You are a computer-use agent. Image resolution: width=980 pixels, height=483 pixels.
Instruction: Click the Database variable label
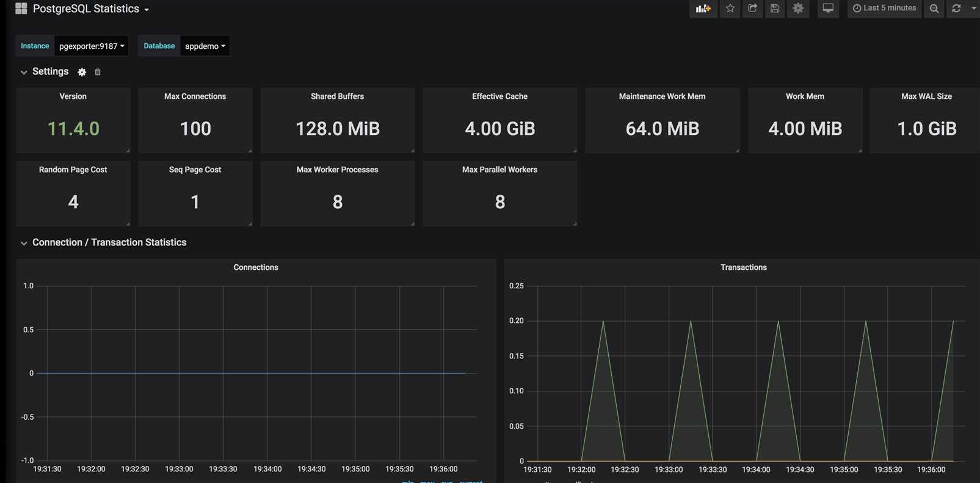pos(159,46)
